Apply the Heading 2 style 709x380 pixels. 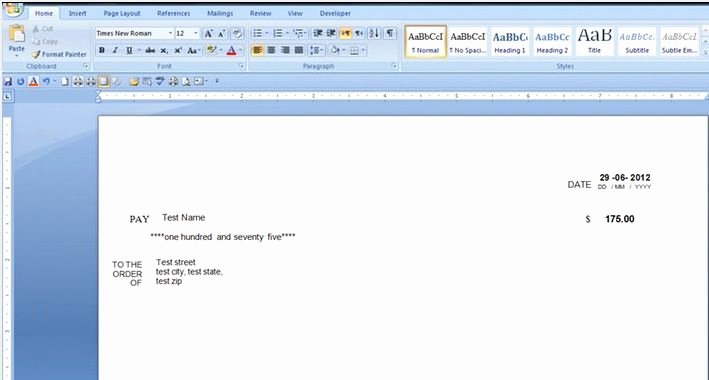click(x=552, y=42)
